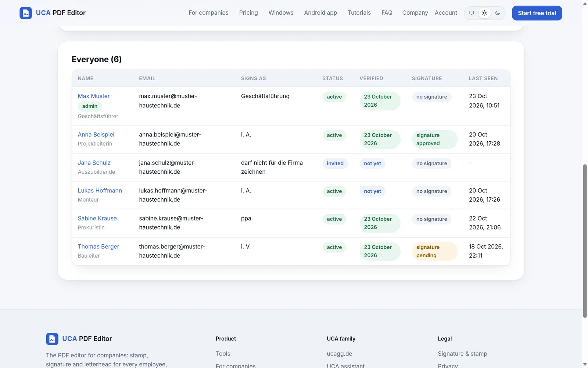Open Anna Beispiel's profile link
Viewport: 588px width, 368px height.
(x=96, y=135)
